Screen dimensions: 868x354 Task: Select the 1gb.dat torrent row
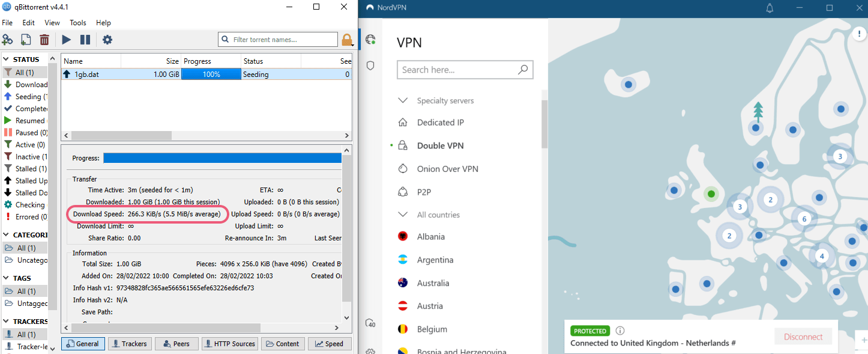tap(206, 75)
